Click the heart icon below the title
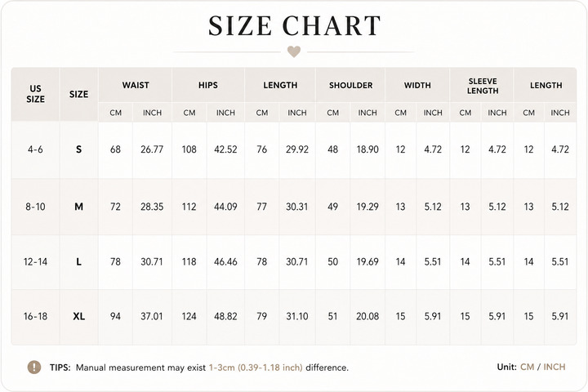 294,51
